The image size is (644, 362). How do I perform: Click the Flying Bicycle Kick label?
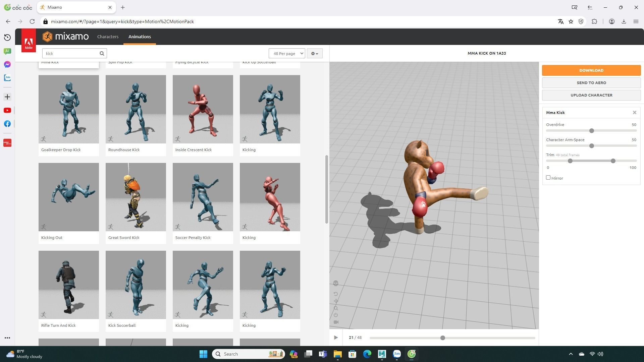coord(192,62)
